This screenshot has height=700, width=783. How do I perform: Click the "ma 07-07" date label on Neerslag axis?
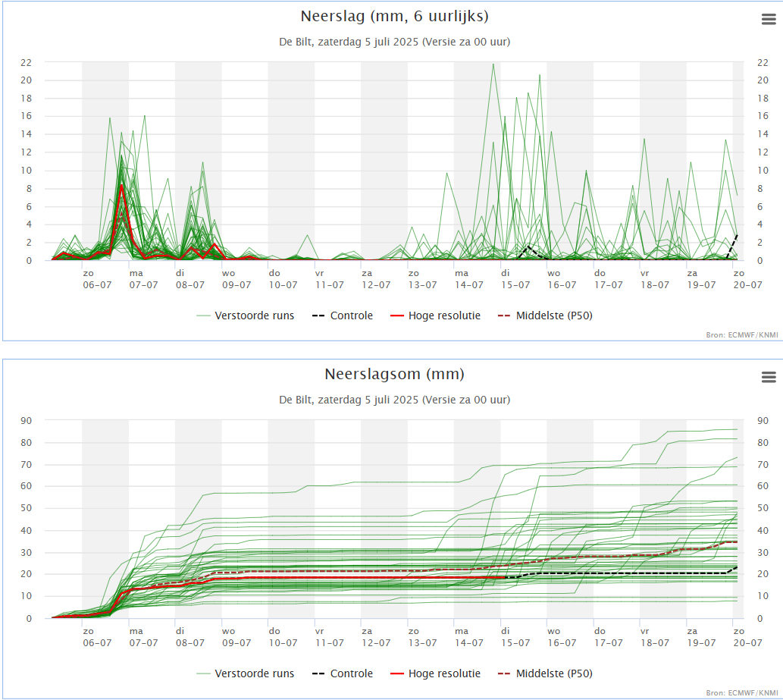tap(143, 279)
